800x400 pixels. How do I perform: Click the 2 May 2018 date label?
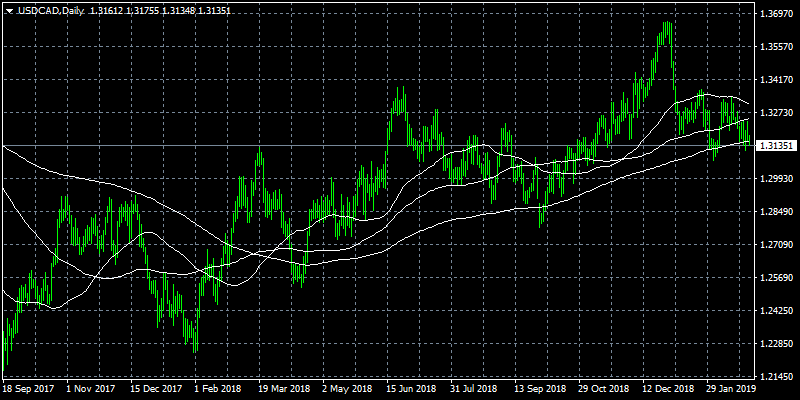[346, 388]
